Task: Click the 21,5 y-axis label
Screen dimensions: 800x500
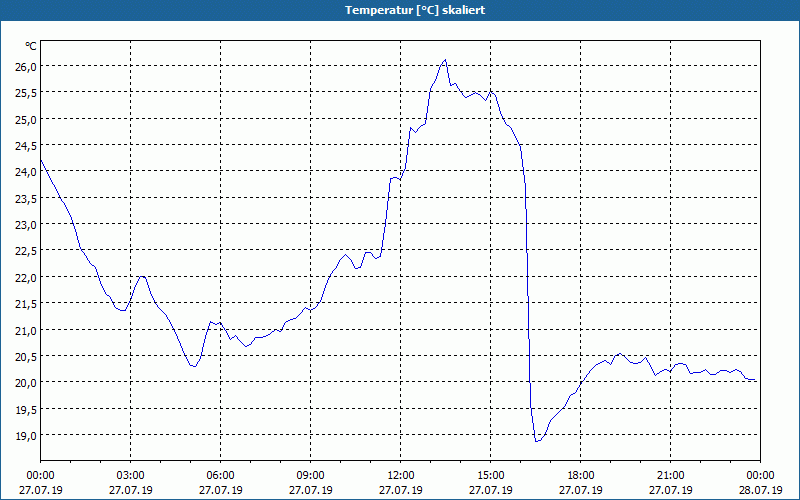Action: click(x=24, y=304)
